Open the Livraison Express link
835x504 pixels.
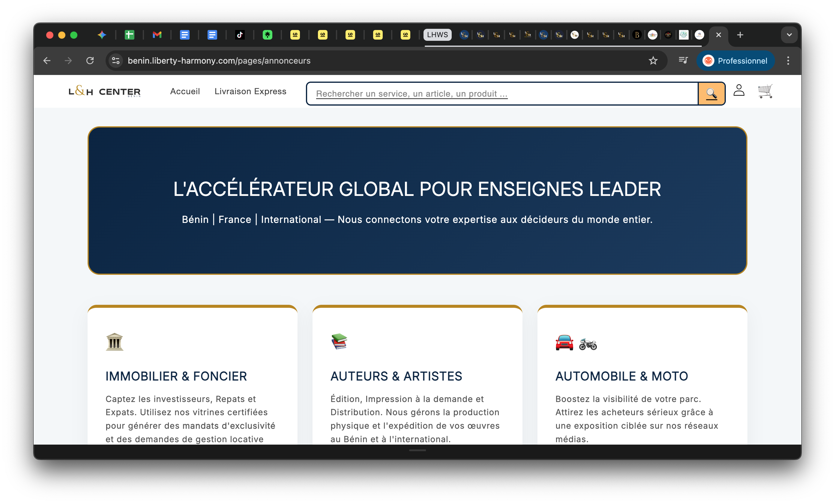tap(250, 91)
